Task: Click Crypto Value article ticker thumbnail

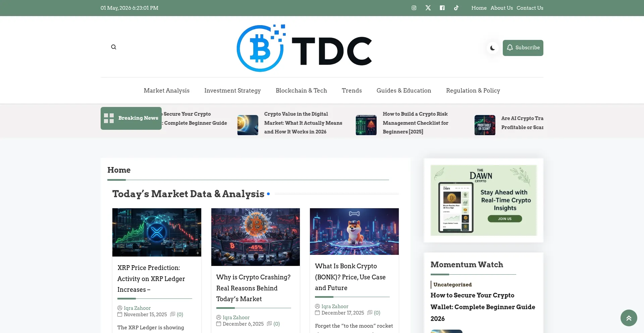Action: pyautogui.click(x=248, y=125)
